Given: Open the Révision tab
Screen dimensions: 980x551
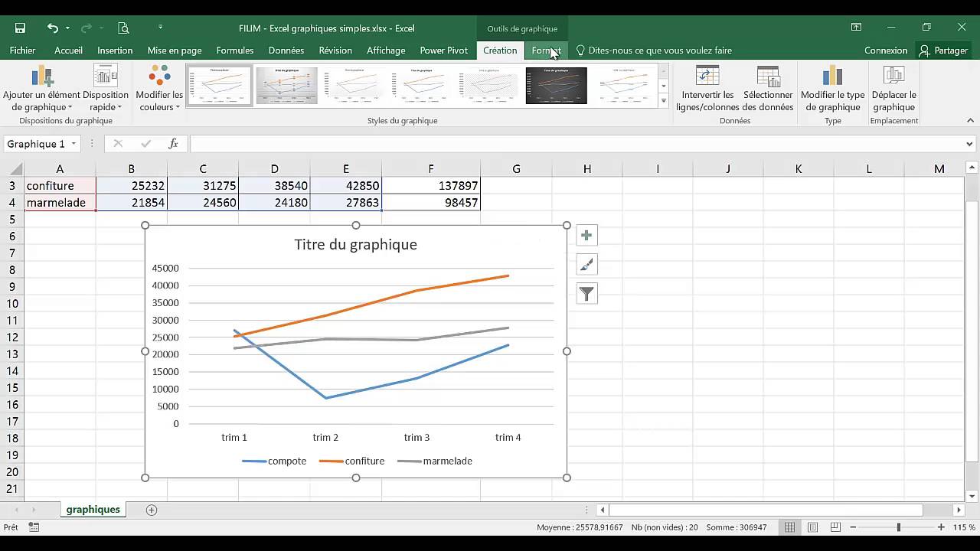Looking at the screenshot, I should pyautogui.click(x=335, y=51).
